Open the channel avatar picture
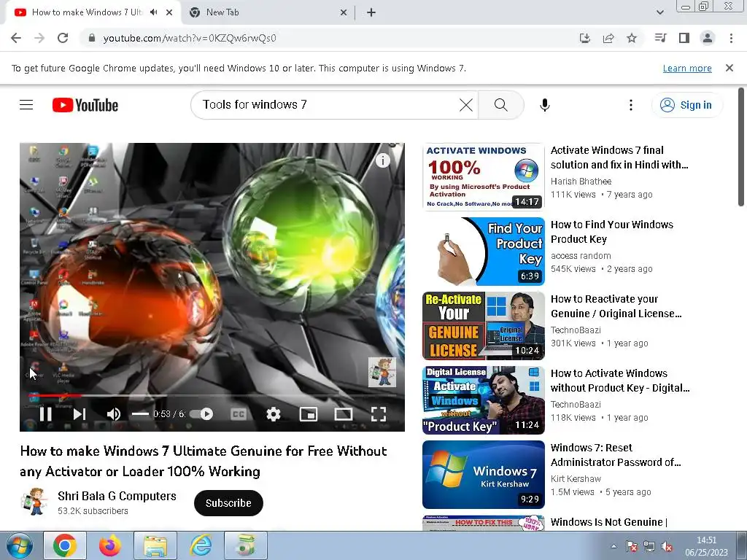Screen dimensions: 747x560 click(x=34, y=502)
